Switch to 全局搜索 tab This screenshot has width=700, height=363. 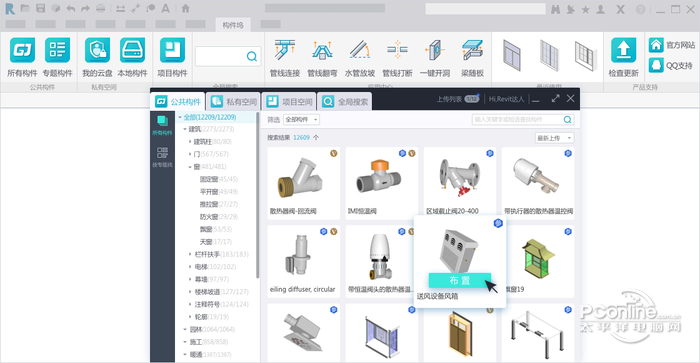(x=345, y=101)
